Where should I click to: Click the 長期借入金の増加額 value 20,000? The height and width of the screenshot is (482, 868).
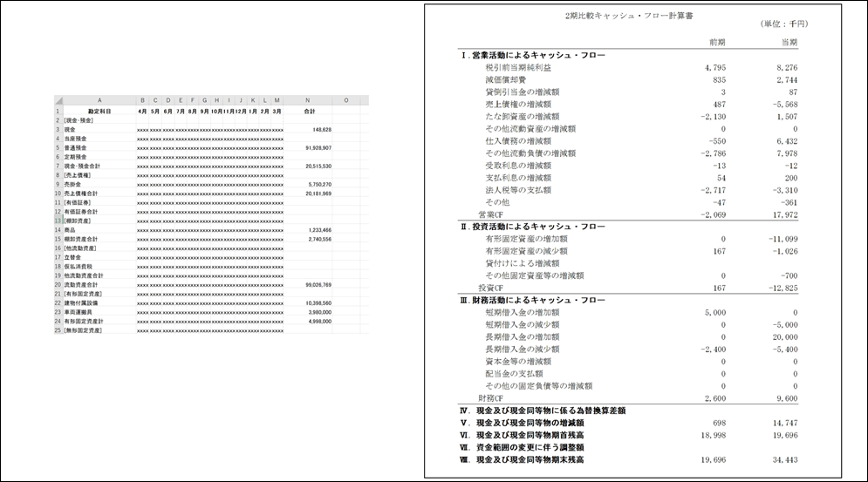[x=785, y=337]
